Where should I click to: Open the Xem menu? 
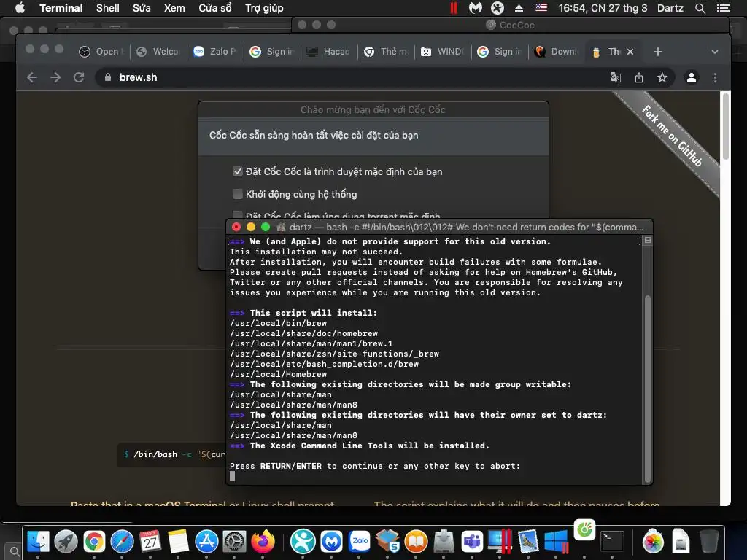[174, 8]
